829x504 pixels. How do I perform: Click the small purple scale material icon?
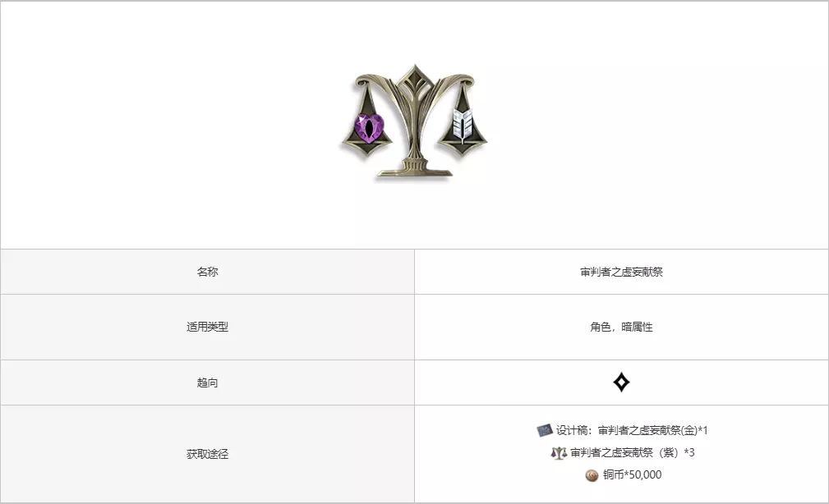tap(559, 453)
